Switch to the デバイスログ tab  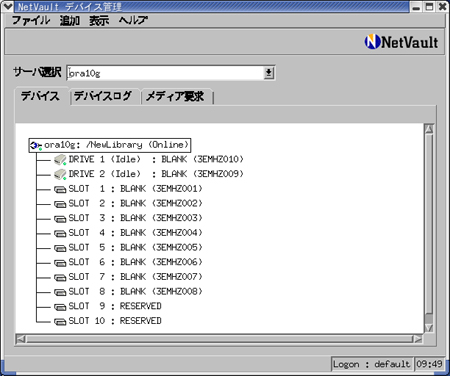103,96
